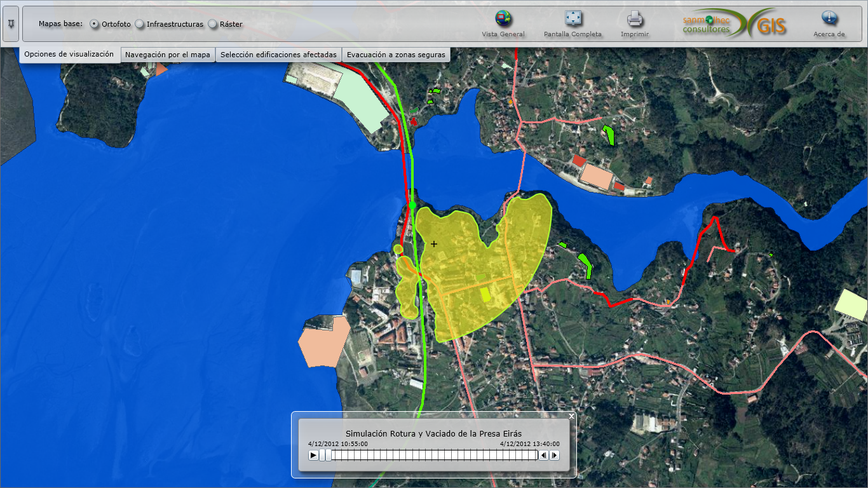
Task: Switch to Navegación por el mapa tab
Action: 167,55
